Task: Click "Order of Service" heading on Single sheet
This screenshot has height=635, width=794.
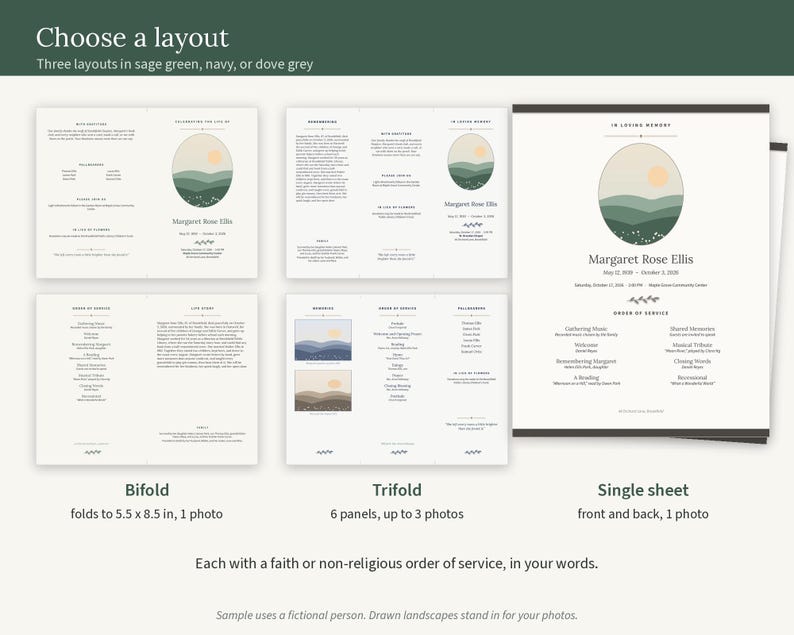Action: click(641, 313)
